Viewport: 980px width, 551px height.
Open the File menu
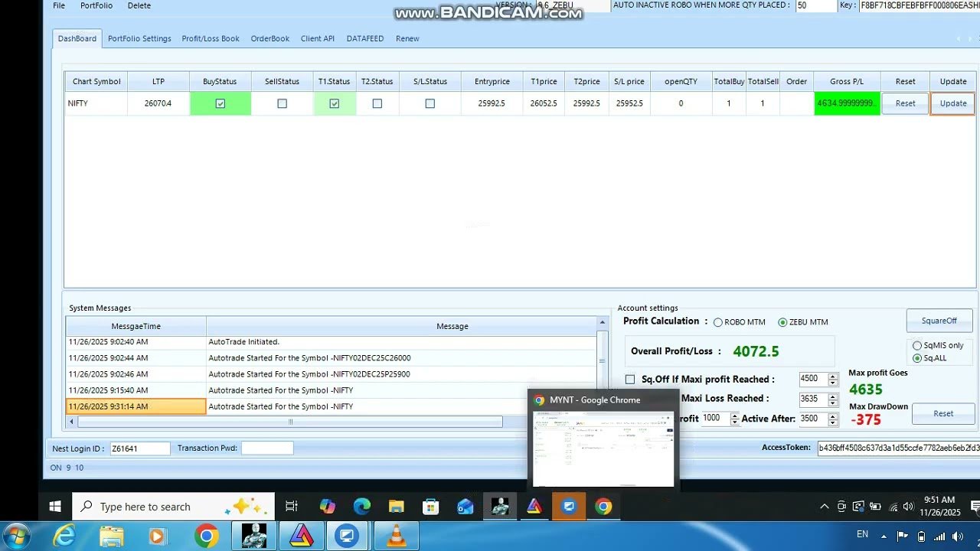(59, 5)
